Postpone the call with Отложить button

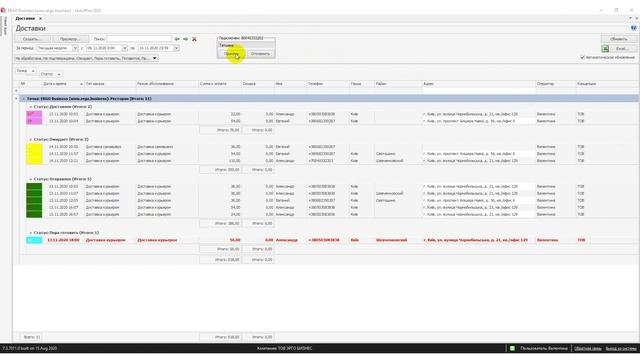pyautogui.click(x=260, y=54)
